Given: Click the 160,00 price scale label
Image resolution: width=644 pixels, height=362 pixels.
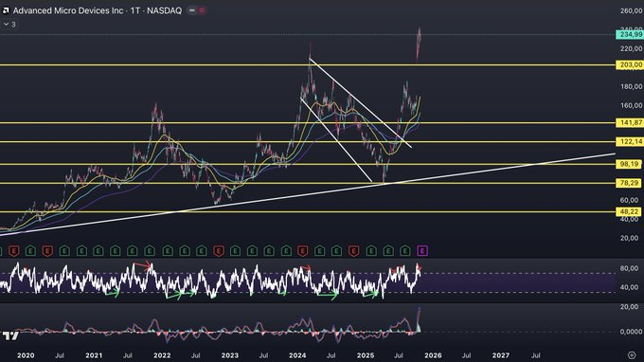Looking at the screenshot, I should pyautogui.click(x=632, y=105).
